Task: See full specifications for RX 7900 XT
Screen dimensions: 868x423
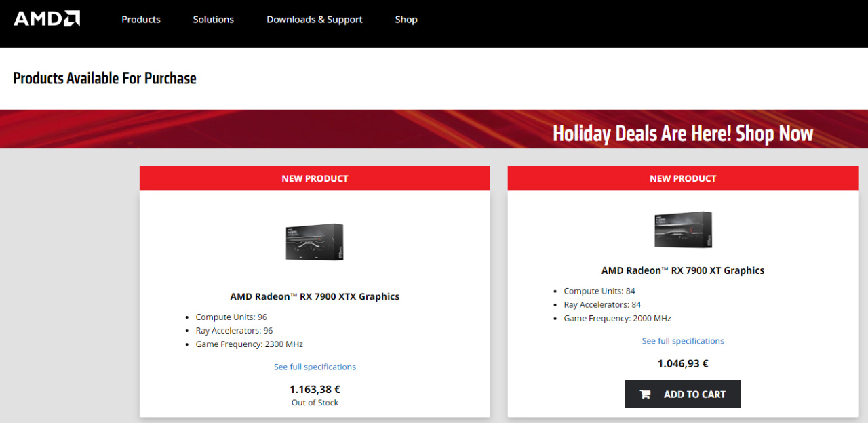Action: click(x=683, y=341)
